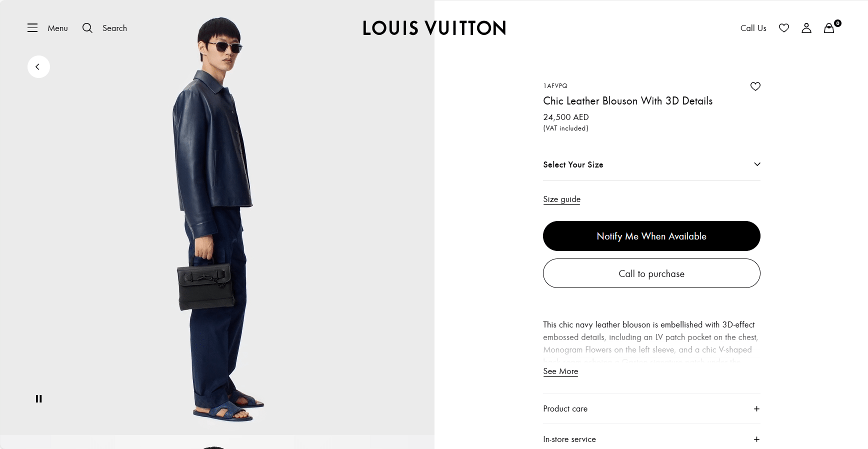Pause the product image slideshow
This screenshot has height=449, width=868.
tap(38, 398)
